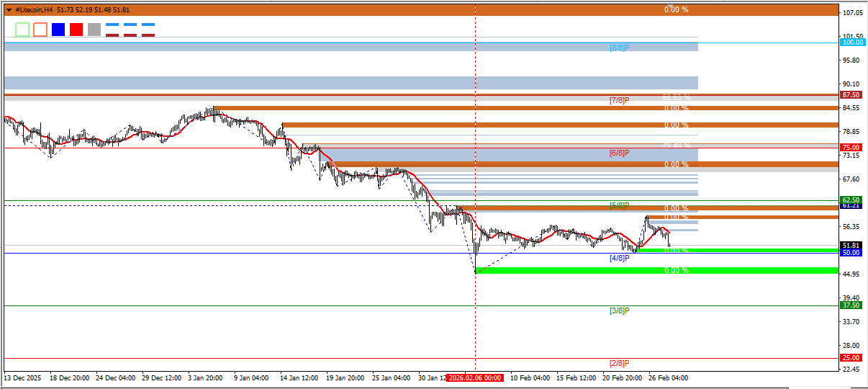Select the chart shift triangle marker at top

(671, 7)
